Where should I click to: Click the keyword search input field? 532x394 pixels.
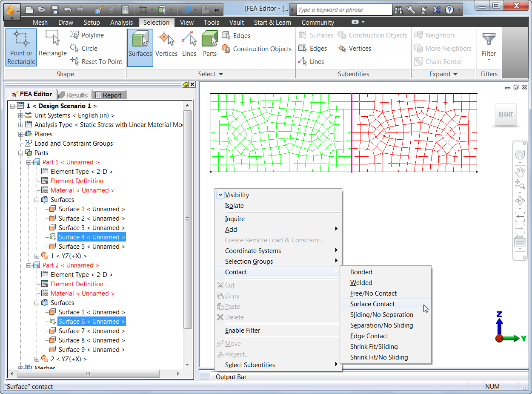(344, 10)
